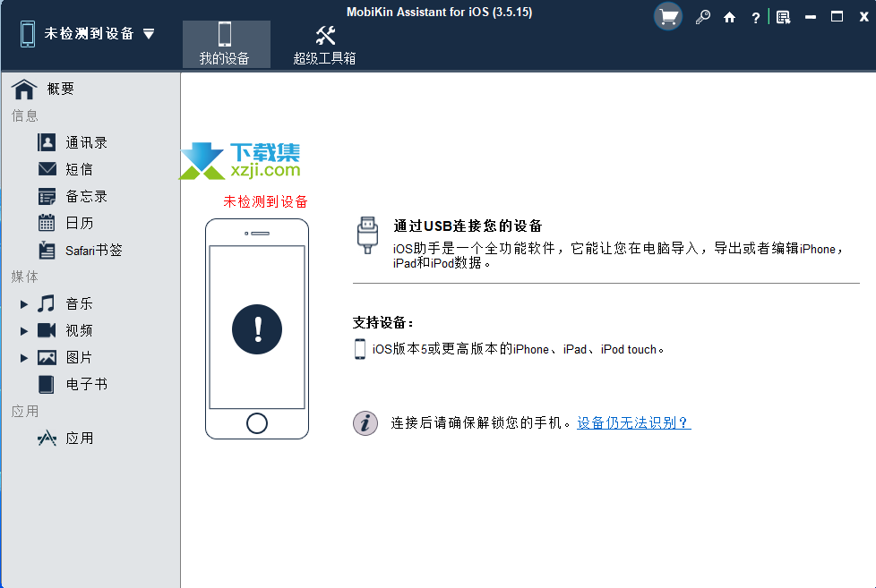Maximize the MobiKin window
876x588 pixels.
(837, 17)
